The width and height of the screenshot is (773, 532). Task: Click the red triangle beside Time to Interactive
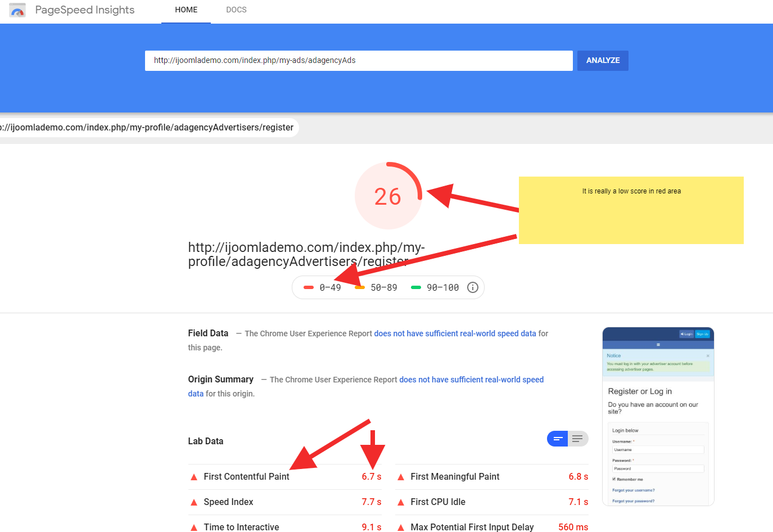click(x=194, y=528)
